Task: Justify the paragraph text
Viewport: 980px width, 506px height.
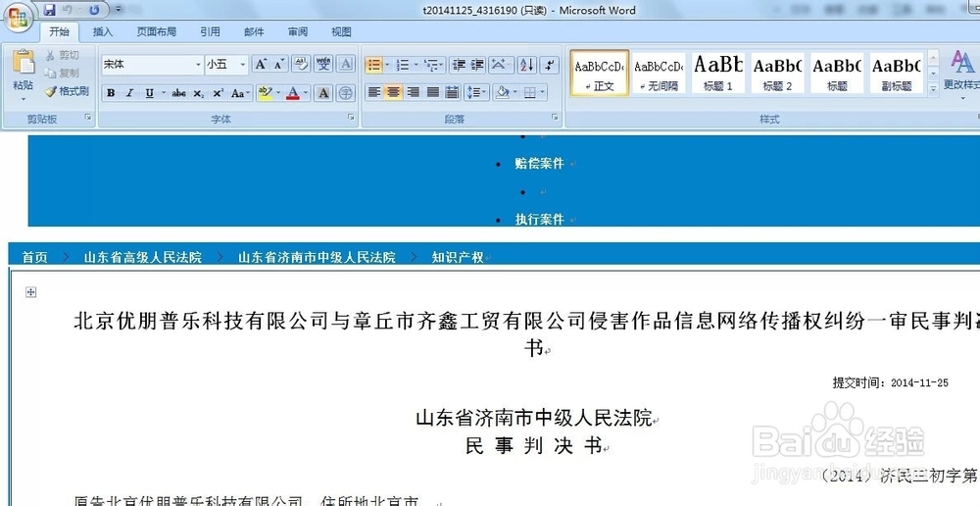Action: pyautogui.click(x=432, y=92)
